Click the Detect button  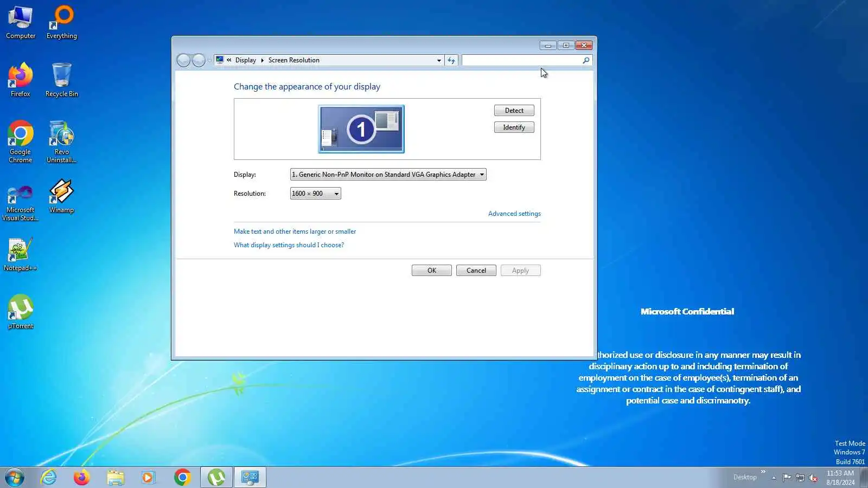click(x=514, y=111)
